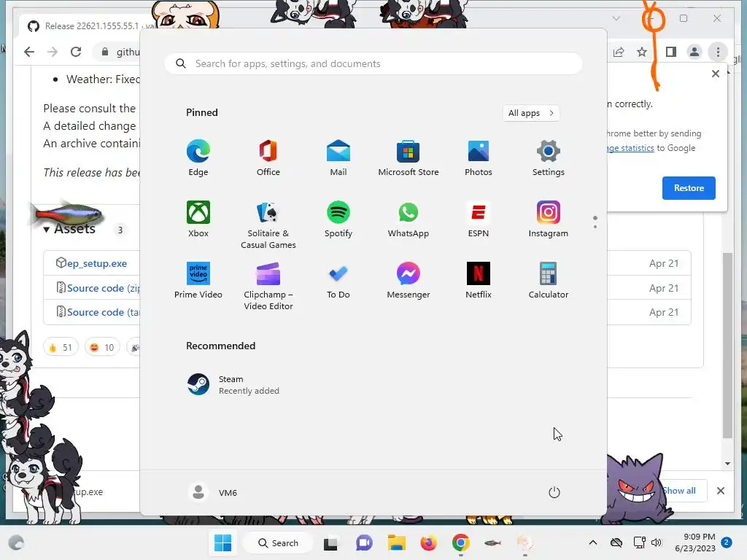
Task: Open File Explorer from taskbar
Action: pos(396,542)
